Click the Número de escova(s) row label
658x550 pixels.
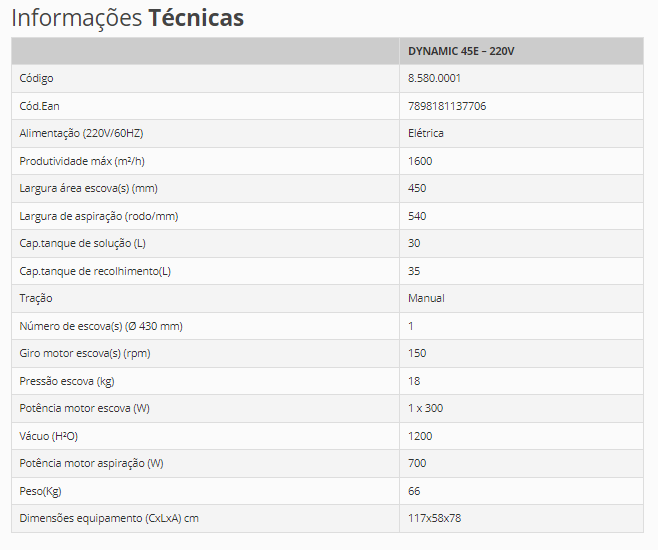[101, 326]
